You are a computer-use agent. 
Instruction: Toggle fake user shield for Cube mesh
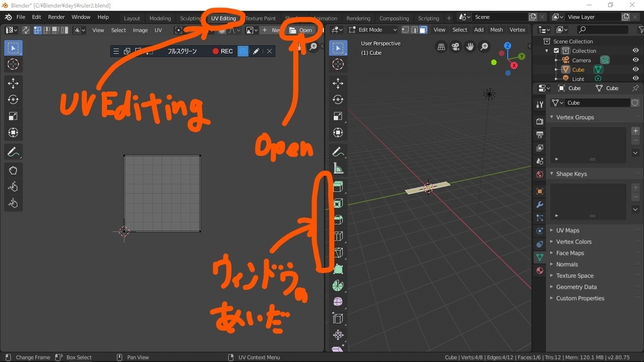pyautogui.click(x=635, y=103)
